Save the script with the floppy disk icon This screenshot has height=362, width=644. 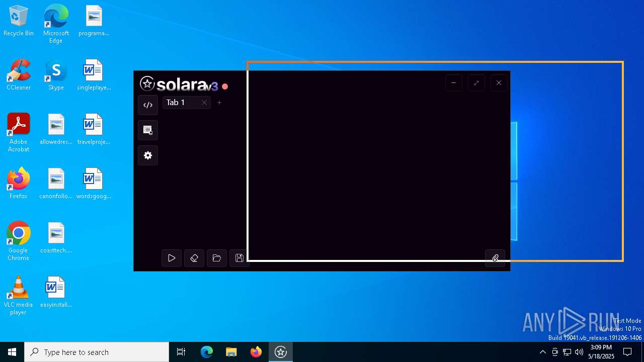pos(239,258)
